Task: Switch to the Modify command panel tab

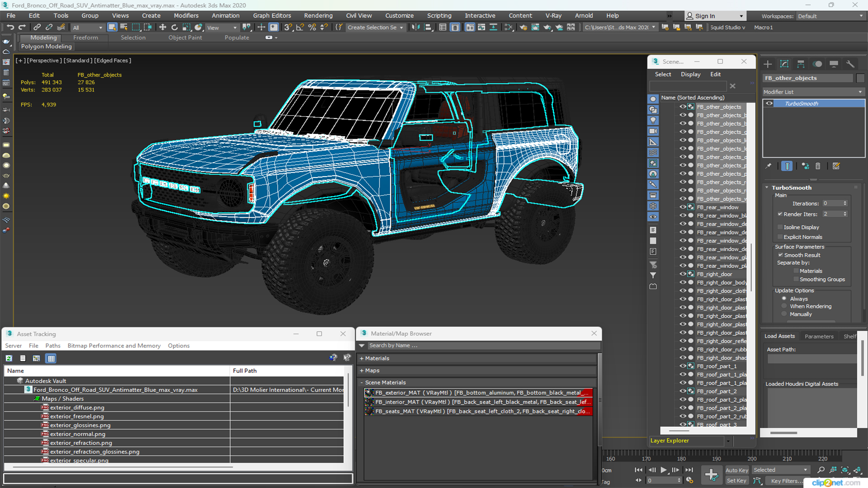Action: 784,64
